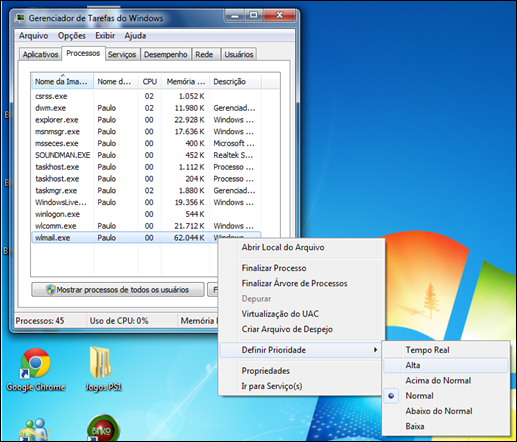Sort by Nome de usuário column header
Image resolution: width=517 pixels, height=442 pixels.
(x=116, y=81)
